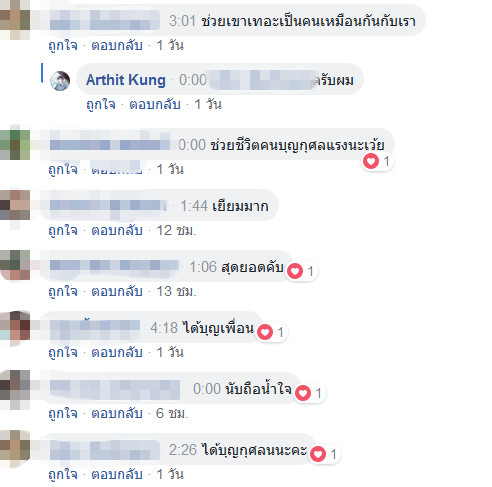Like the ได้บุญกุศลนนะคะ comment with ถูกใจ
Viewport: 492px width, 487px height.
pos(63,475)
